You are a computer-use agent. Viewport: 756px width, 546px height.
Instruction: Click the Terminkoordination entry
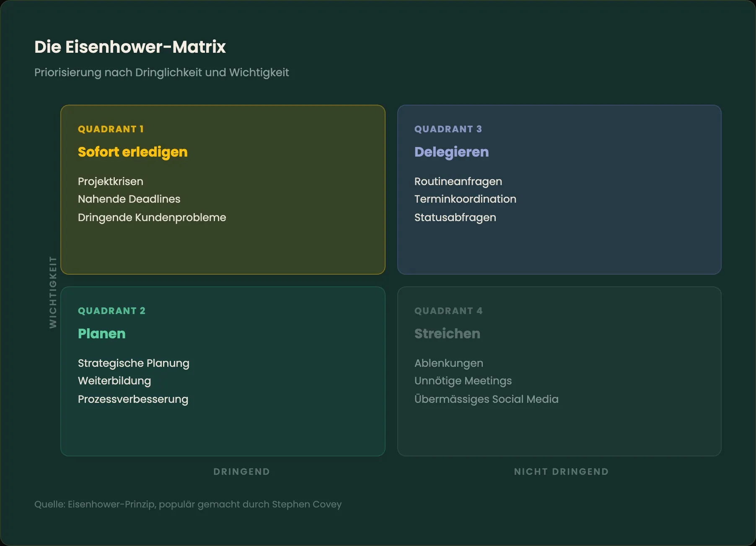[x=465, y=199]
